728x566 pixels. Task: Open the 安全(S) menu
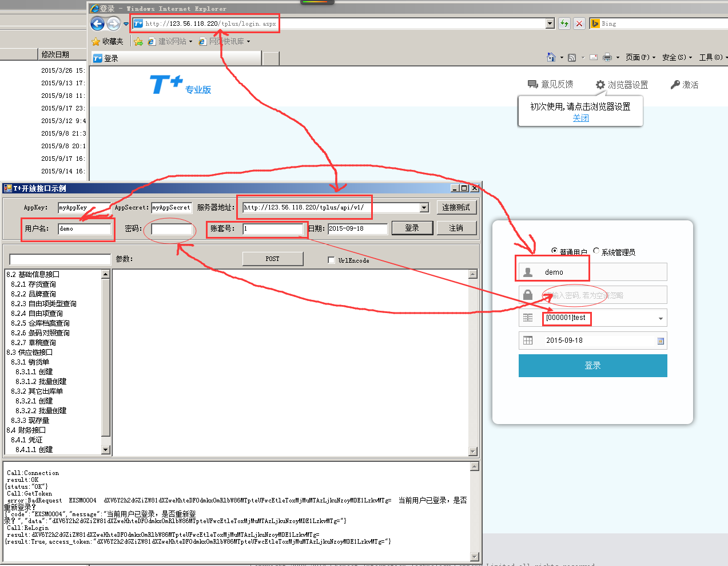(x=677, y=57)
